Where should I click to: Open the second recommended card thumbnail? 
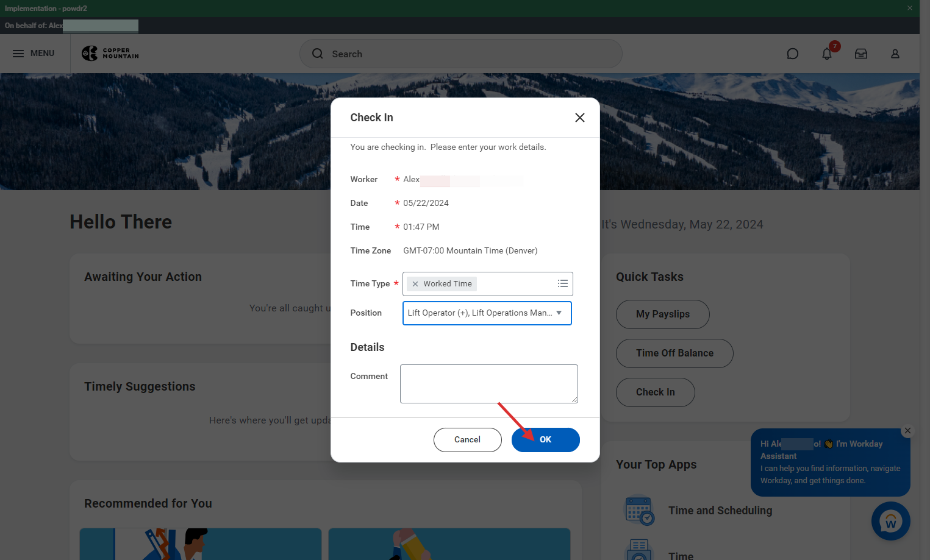click(449, 544)
